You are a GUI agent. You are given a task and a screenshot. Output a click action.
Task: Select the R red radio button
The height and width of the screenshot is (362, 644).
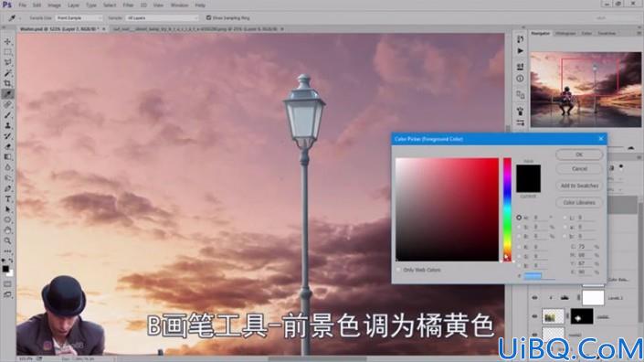pyautogui.click(x=519, y=247)
